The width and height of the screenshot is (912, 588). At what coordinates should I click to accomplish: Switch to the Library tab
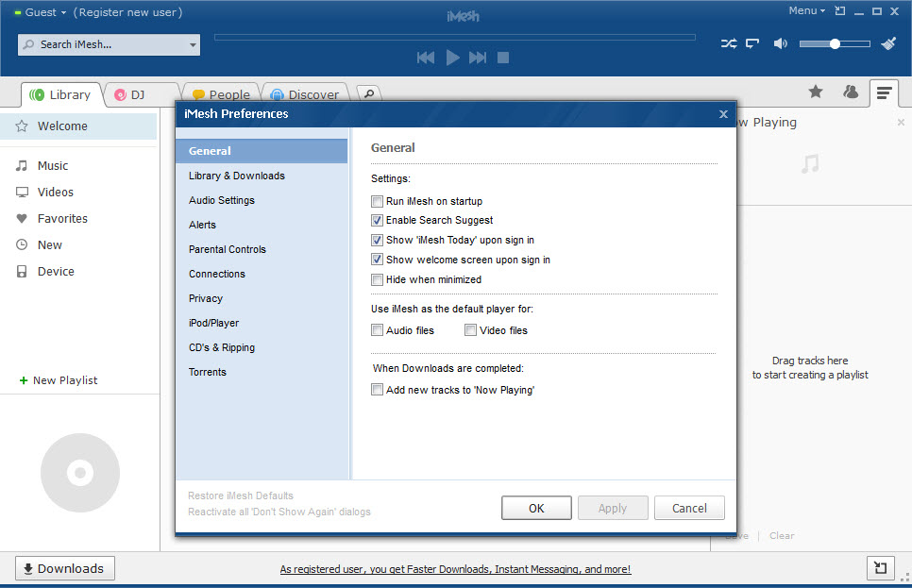point(61,94)
